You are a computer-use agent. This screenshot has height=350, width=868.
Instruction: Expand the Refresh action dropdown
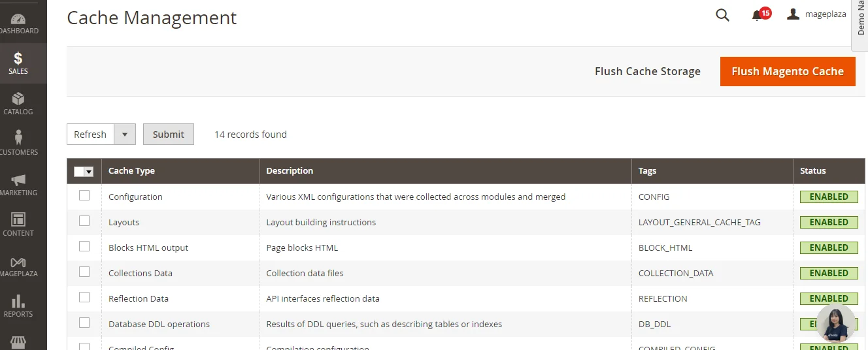[x=125, y=135]
